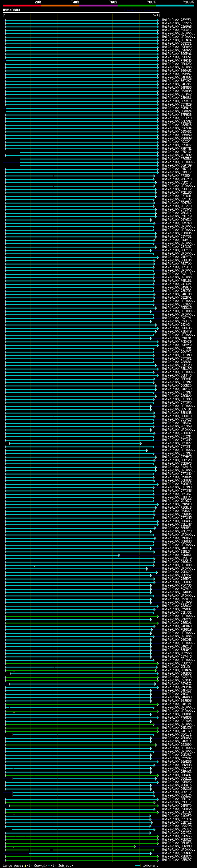The image size is (197, 868).
Task: Select hit label UniRef100_Q96S84
Action: click(176, 128)
